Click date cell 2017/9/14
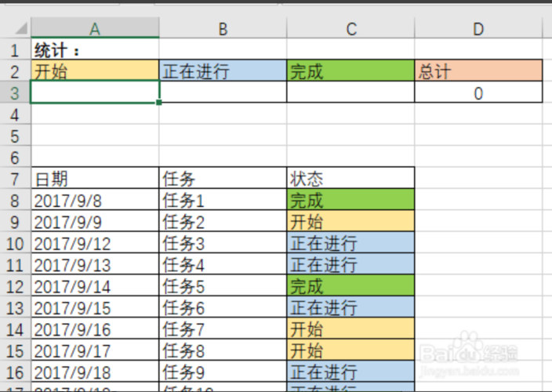 point(95,286)
